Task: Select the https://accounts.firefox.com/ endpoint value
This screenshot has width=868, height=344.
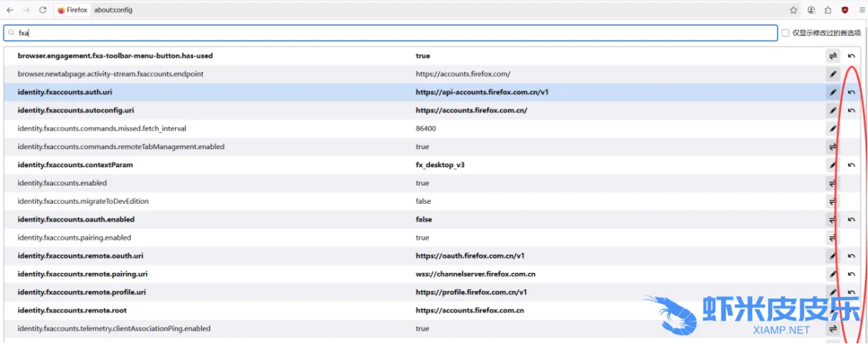Action: tap(463, 74)
